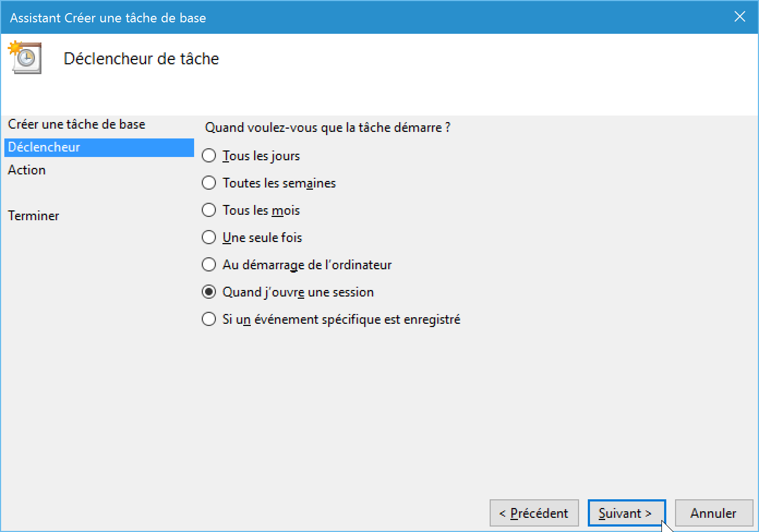The width and height of the screenshot is (759, 532).
Task: Click the "Assistant Créer une tâche de base" title bar
Action: (108, 17)
